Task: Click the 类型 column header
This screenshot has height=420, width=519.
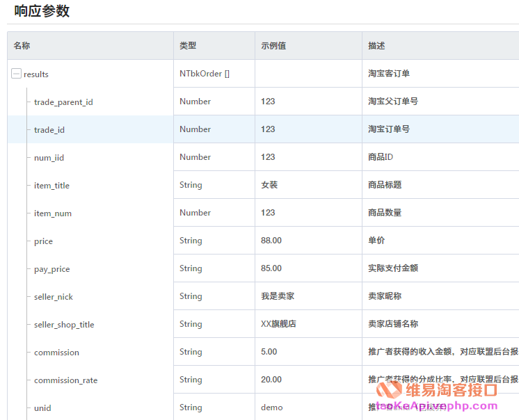Action: 188,46
